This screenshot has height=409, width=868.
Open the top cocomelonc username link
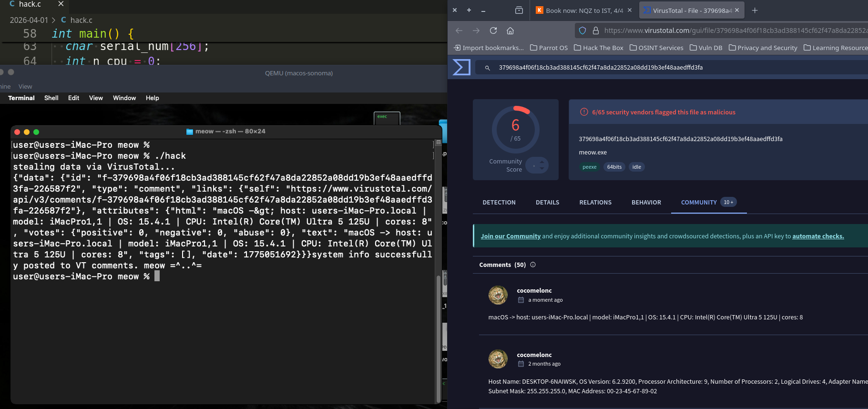534,290
